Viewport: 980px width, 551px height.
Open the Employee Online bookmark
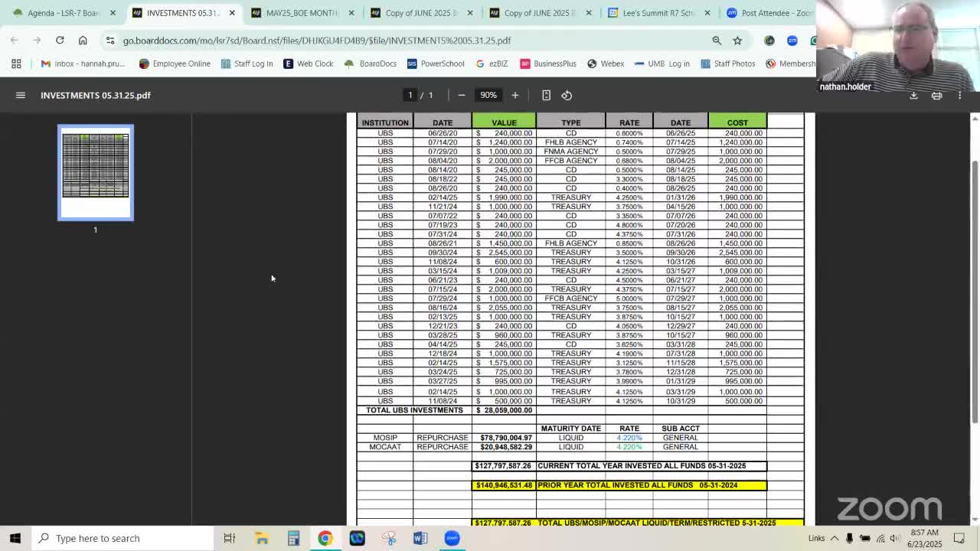175,64
